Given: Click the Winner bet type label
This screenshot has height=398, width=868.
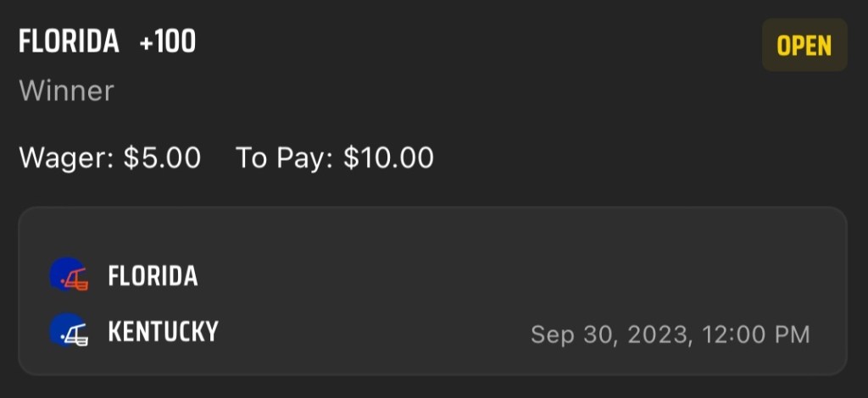Looking at the screenshot, I should click(66, 91).
